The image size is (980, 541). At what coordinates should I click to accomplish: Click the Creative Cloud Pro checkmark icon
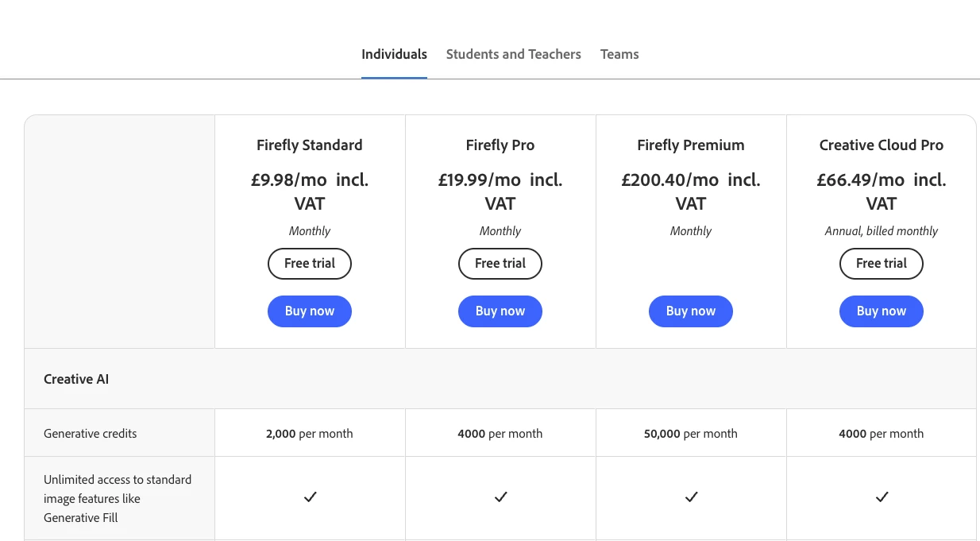[882, 497]
